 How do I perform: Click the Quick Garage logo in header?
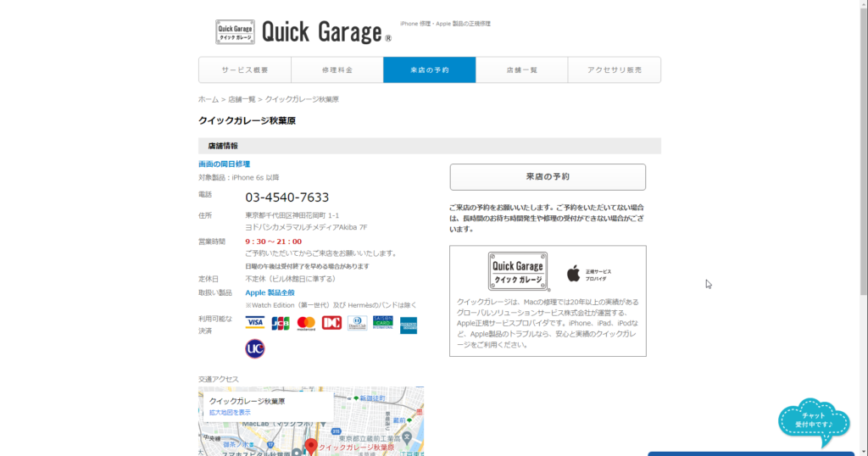(303, 32)
